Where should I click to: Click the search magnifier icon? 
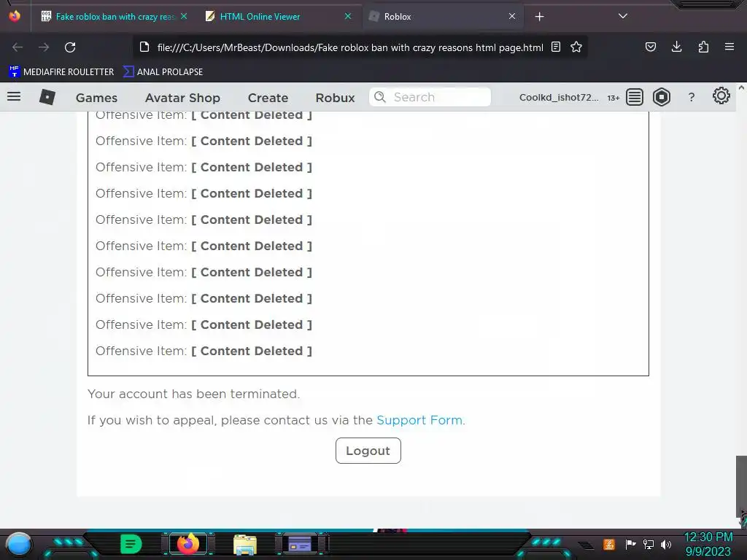[x=379, y=97]
